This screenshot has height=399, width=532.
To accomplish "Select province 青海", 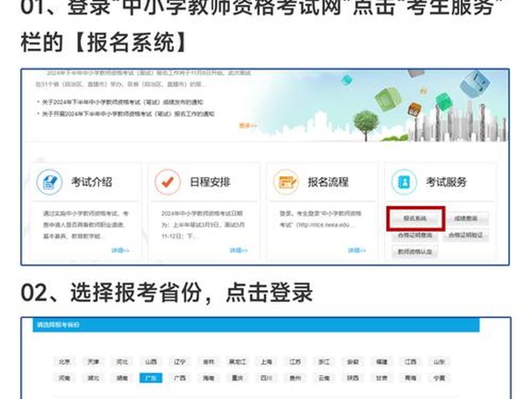I will click(410, 378).
